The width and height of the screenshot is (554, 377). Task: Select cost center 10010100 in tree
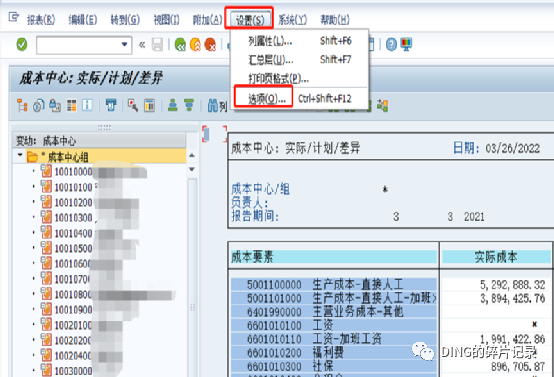pyautogui.click(x=73, y=187)
